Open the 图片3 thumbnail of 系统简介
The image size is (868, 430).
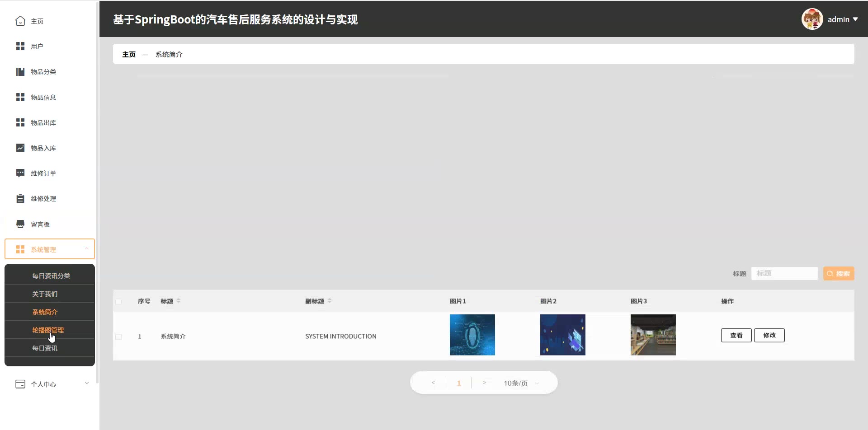[x=653, y=335]
